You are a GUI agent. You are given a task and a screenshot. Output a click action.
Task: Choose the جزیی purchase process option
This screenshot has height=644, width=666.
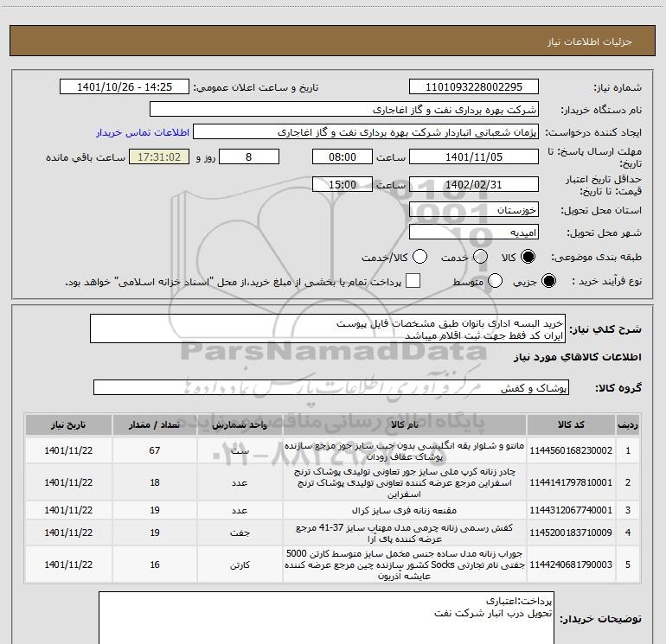click(548, 281)
